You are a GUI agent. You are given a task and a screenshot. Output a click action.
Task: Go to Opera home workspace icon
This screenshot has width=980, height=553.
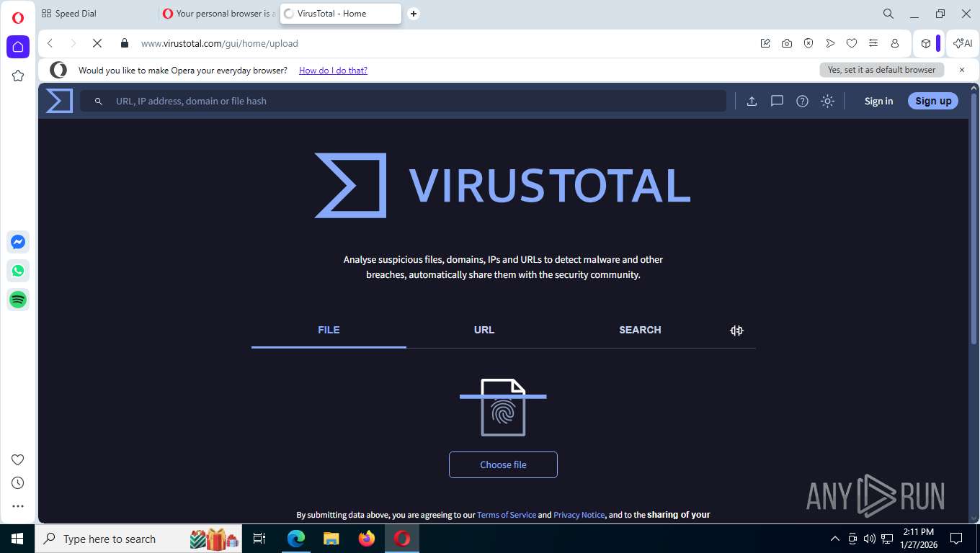pyautogui.click(x=18, y=47)
